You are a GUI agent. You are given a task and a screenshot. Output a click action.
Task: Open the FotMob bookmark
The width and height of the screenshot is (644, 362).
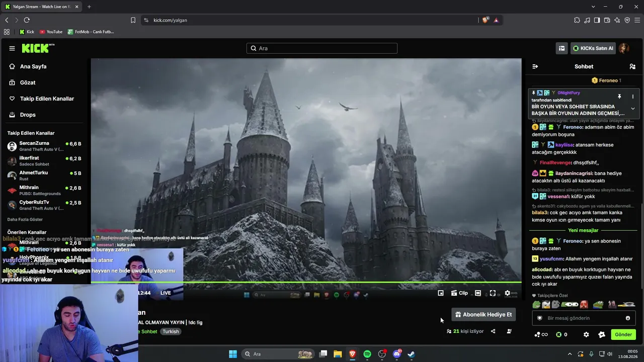point(91,32)
